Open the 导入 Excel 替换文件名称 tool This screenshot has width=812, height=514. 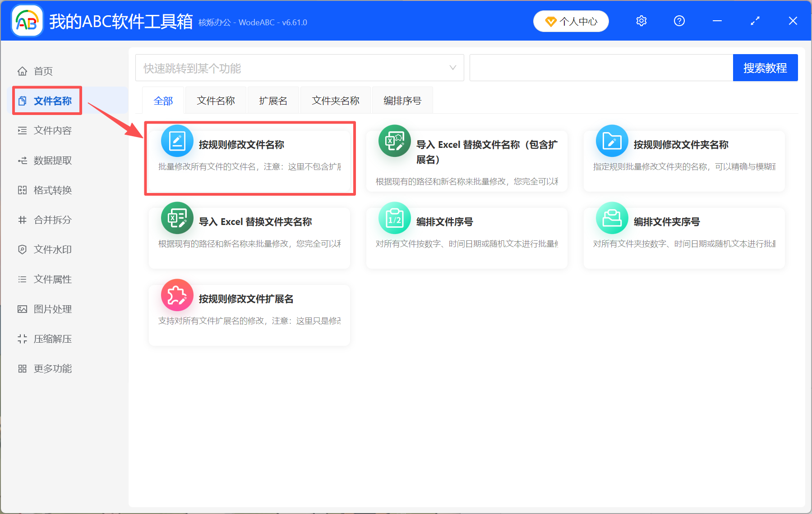pos(466,158)
